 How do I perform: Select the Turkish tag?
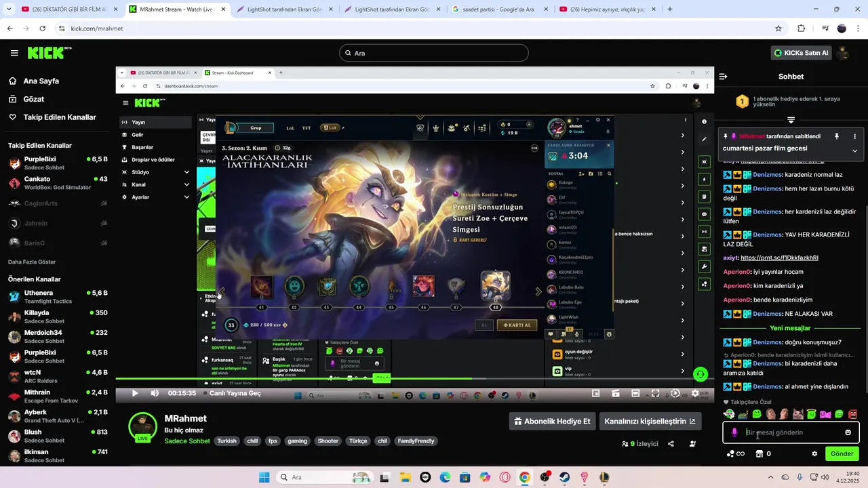(x=226, y=441)
